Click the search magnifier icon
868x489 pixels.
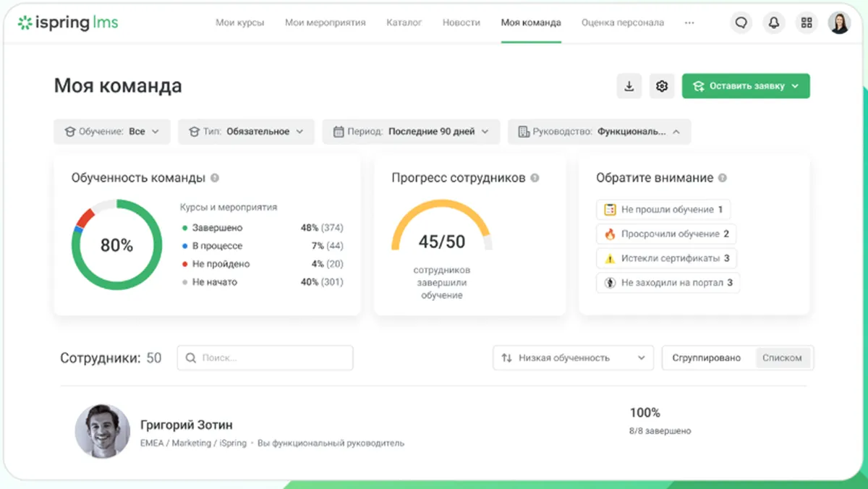tap(191, 358)
